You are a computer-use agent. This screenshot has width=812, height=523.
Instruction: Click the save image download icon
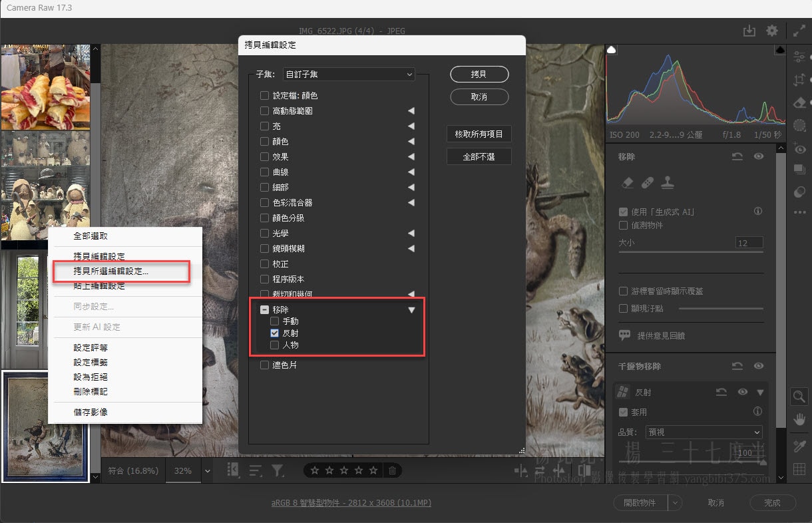point(749,31)
